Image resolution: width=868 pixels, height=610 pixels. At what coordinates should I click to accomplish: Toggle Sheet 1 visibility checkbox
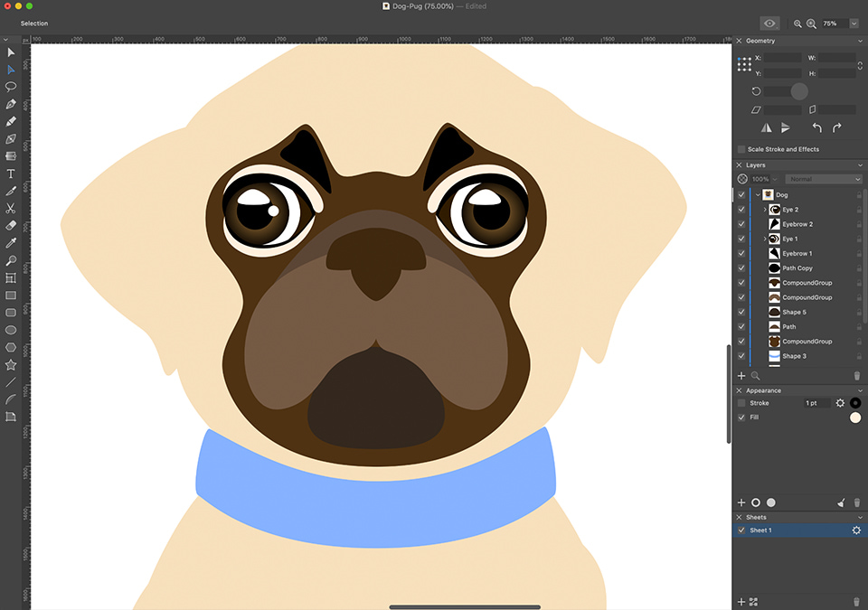(741, 530)
